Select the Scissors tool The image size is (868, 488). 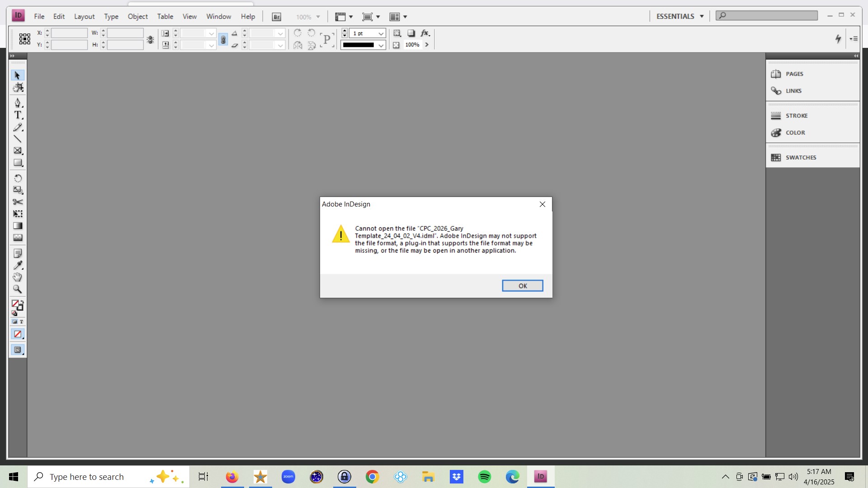pyautogui.click(x=18, y=202)
